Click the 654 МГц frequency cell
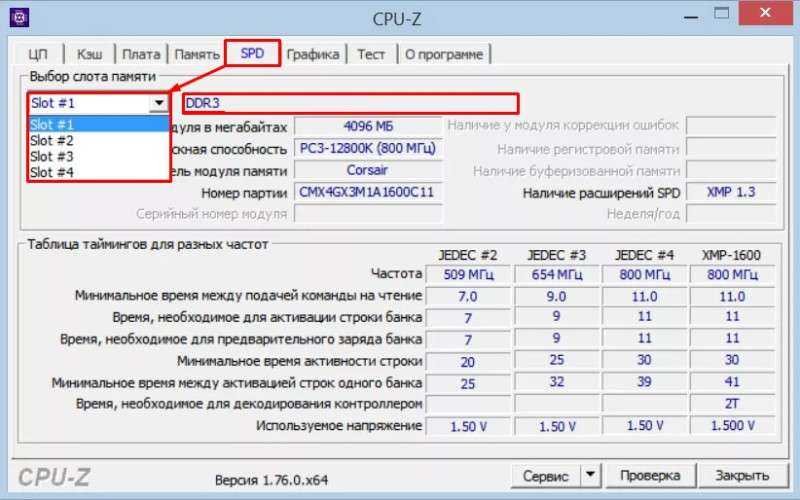Image resolution: width=800 pixels, height=500 pixels. click(x=557, y=274)
